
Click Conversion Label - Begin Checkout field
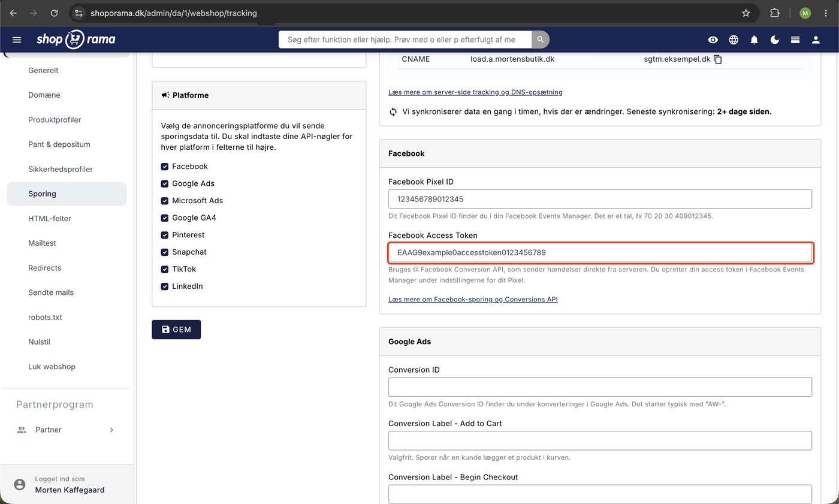coord(600,494)
